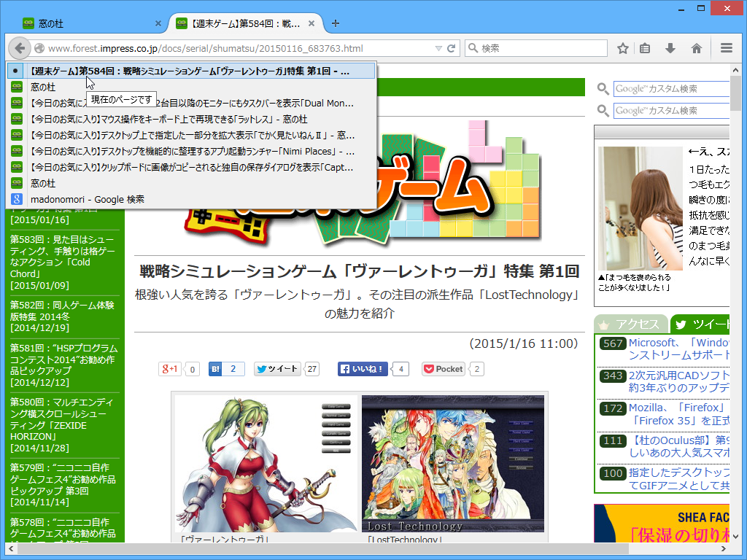Click second Google カスタム検索 field
The image size is (747, 560).
671,111
